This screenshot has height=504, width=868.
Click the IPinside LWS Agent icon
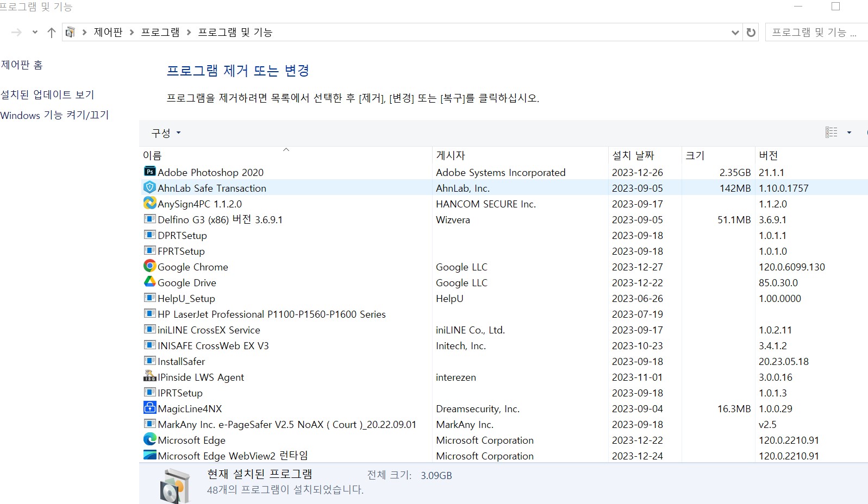(149, 376)
